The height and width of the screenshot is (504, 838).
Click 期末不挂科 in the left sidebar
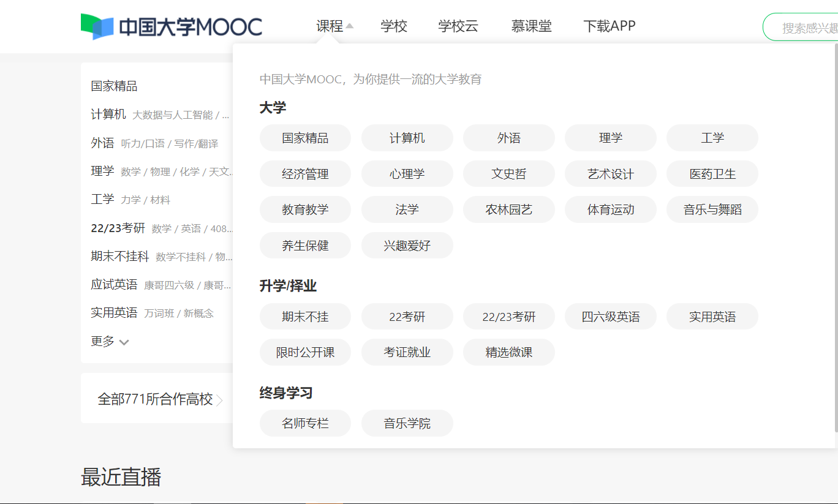[120, 256]
